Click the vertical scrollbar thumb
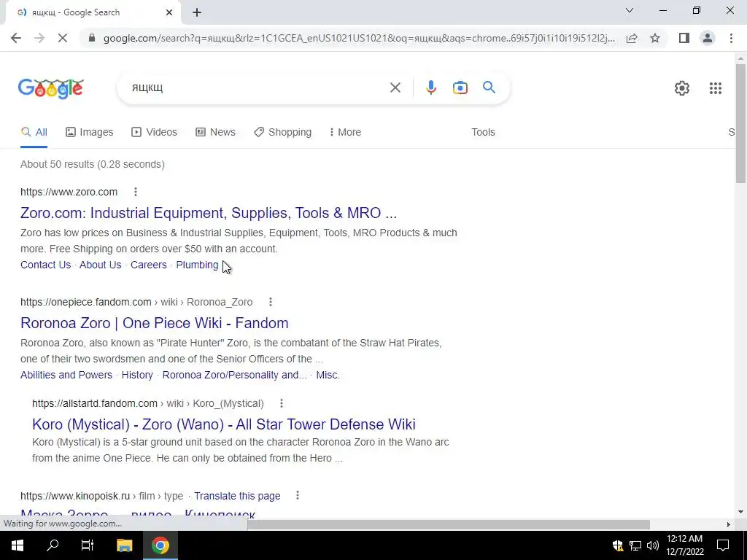747x560 pixels. [x=740, y=122]
